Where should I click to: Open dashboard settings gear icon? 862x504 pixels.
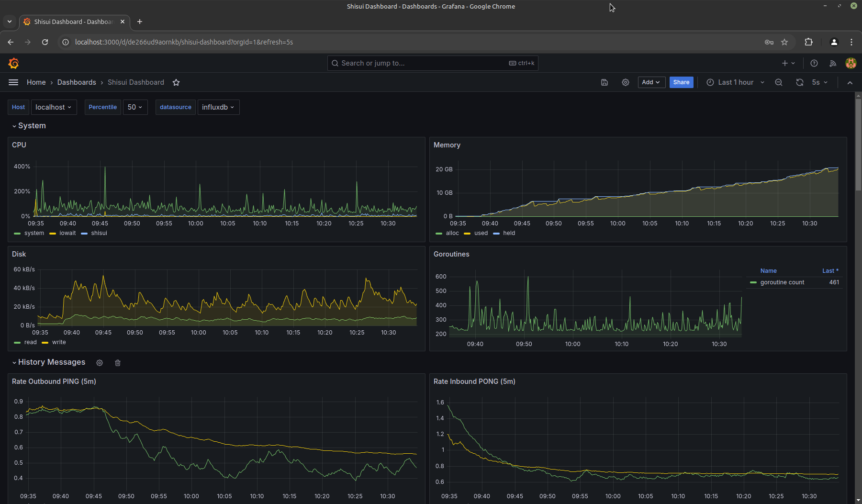point(626,82)
